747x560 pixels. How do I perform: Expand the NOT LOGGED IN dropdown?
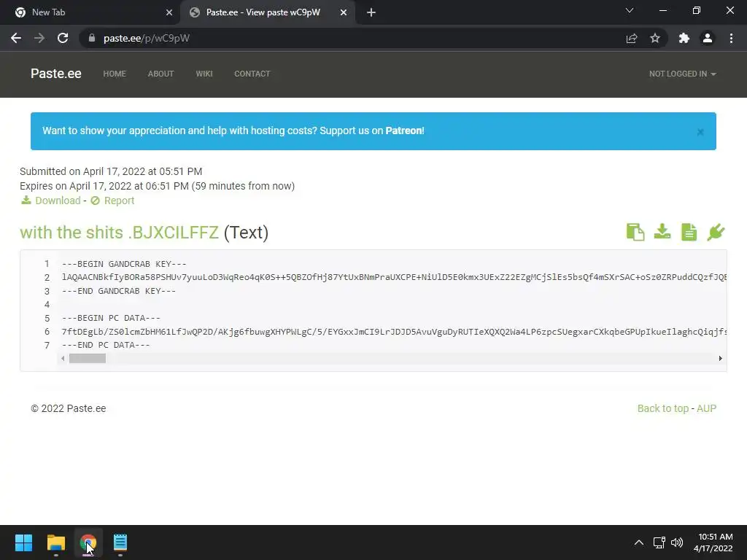tap(682, 74)
